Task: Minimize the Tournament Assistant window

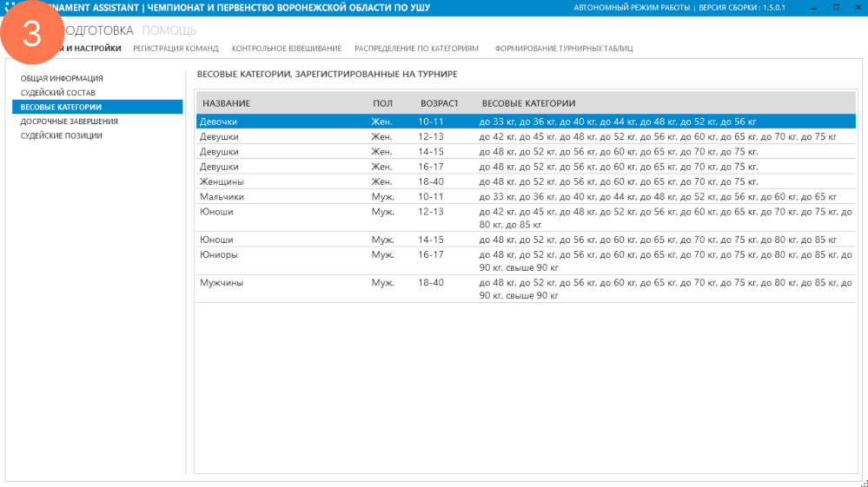Action: [812, 8]
